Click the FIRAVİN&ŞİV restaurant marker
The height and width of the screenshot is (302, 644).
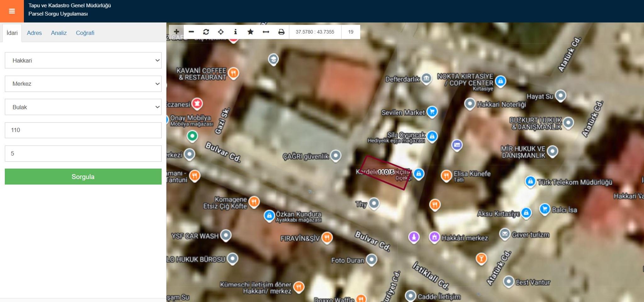(x=327, y=237)
